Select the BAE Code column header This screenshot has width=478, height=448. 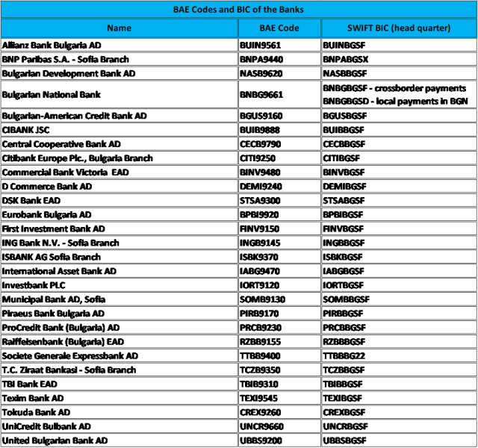[x=279, y=28]
